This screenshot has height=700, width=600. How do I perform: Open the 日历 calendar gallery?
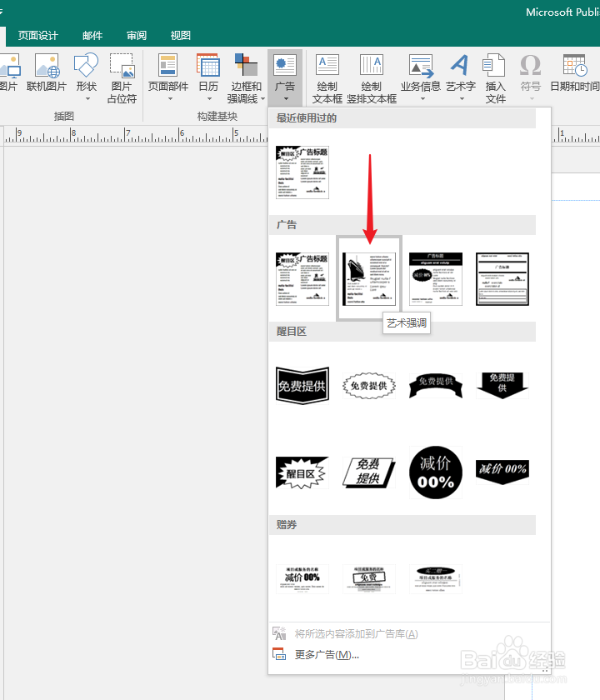208,72
